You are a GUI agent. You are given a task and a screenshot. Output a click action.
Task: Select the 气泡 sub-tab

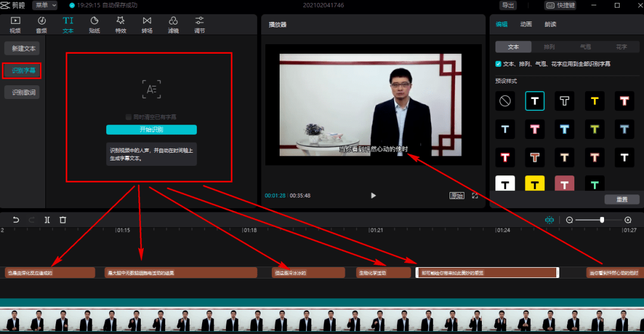point(586,47)
